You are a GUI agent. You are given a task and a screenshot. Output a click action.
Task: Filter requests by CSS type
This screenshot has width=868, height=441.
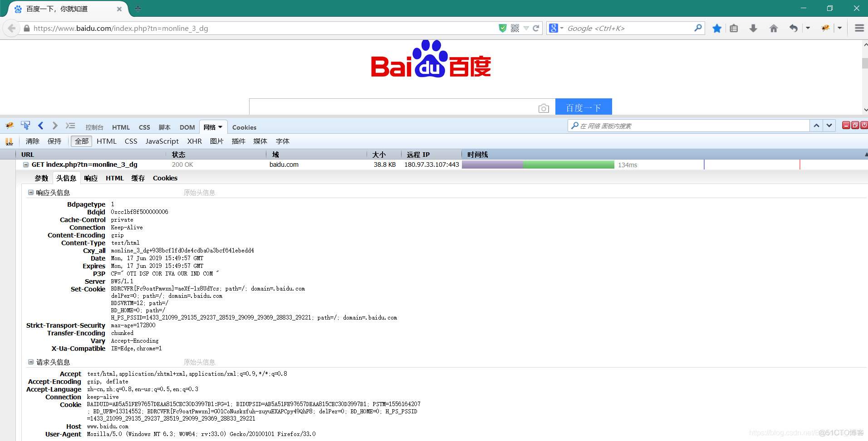[x=131, y=141]
